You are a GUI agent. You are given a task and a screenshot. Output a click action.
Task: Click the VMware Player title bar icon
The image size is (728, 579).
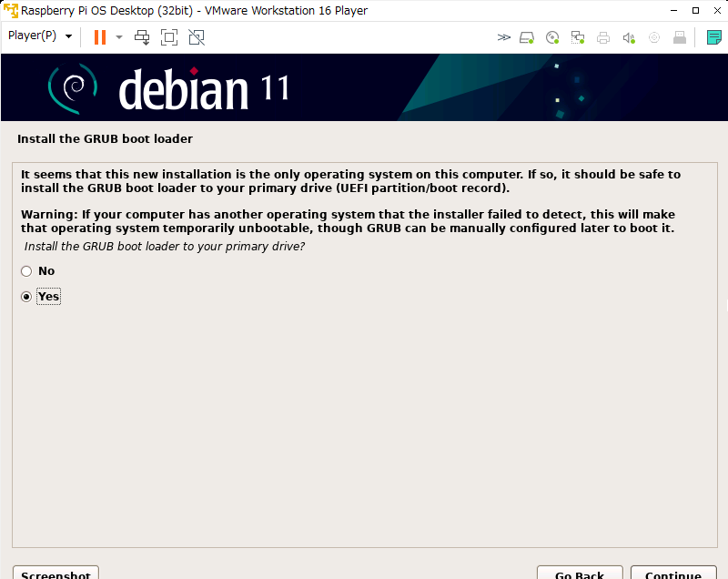(x=10, y=10)
